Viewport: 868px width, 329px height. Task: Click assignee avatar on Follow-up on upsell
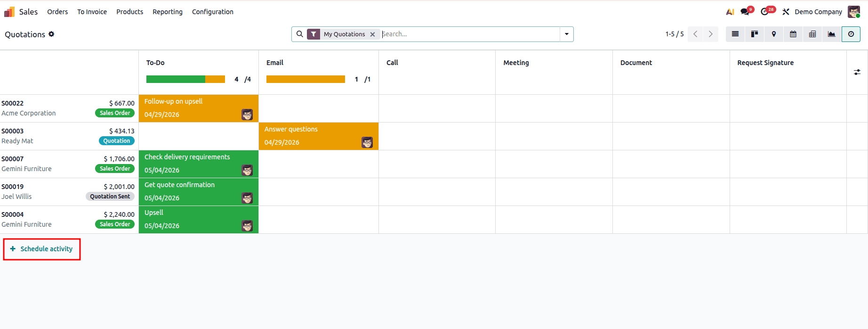[247, 115]
